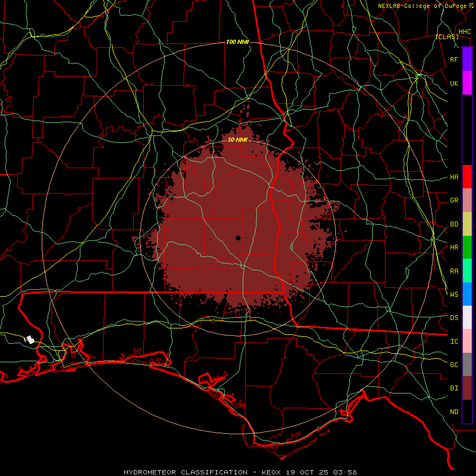Click the Hydrometeor Classification KEOX title text
476x476 pixels.
[x=240, y=472]
